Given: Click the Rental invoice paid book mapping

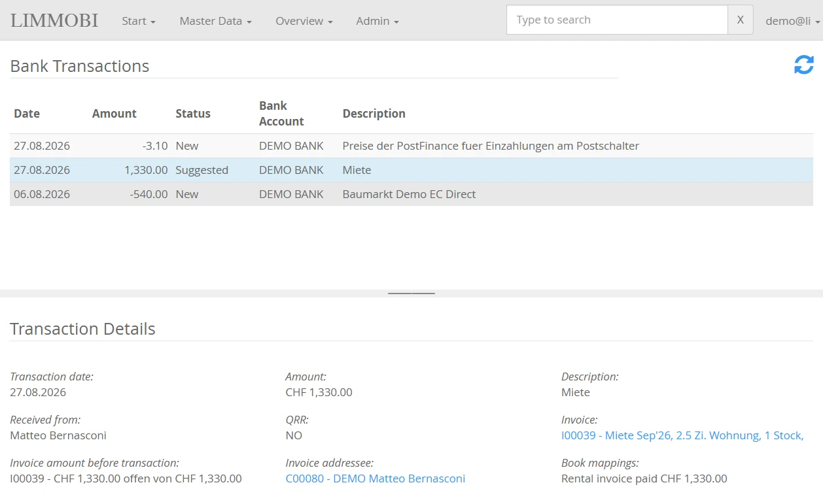Looking at the screenshot, I should [x=644, y=479].
